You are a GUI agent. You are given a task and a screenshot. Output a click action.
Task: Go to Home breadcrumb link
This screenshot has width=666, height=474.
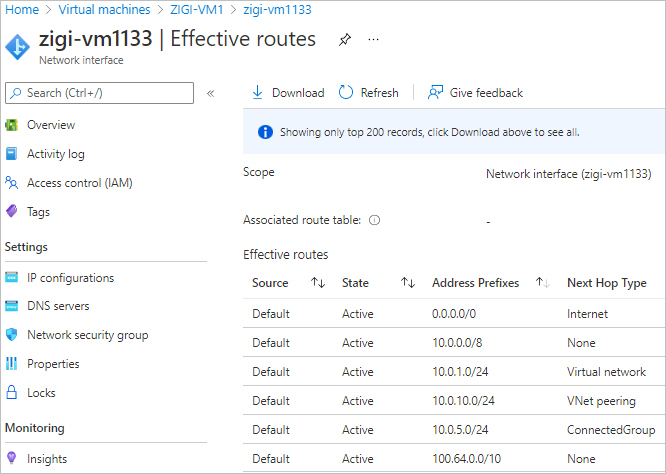(22, 10)
